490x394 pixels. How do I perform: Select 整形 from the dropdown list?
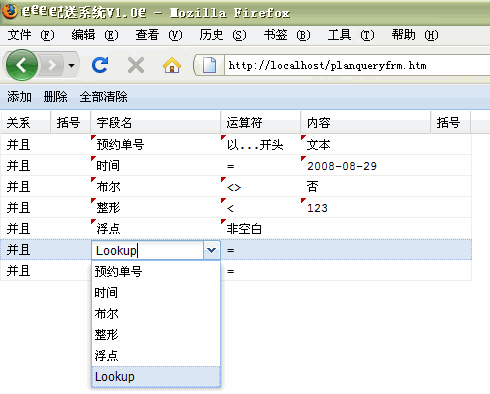156,335
